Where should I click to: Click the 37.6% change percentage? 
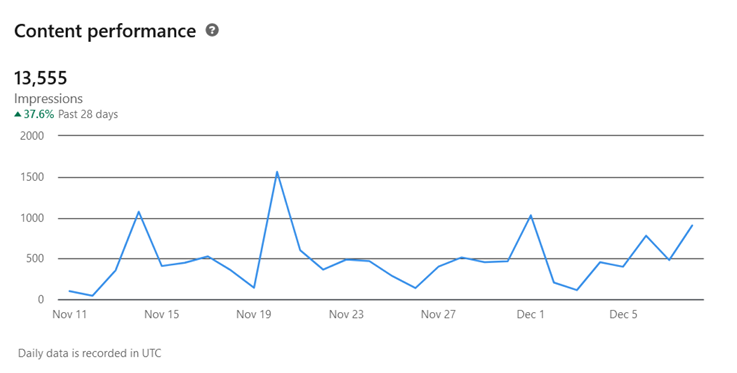coord(39,114)
